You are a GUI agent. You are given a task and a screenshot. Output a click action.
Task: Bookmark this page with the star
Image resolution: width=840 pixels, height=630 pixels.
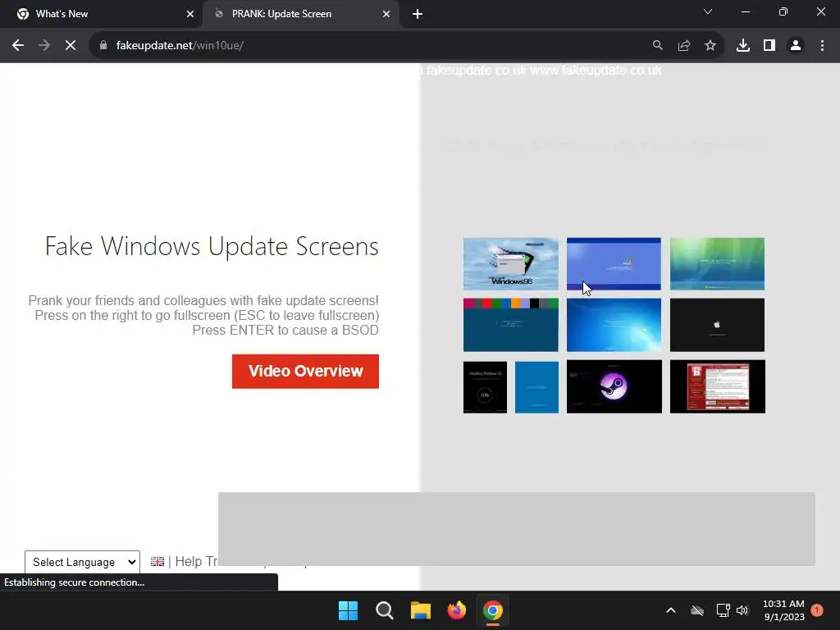click(710, 46)
